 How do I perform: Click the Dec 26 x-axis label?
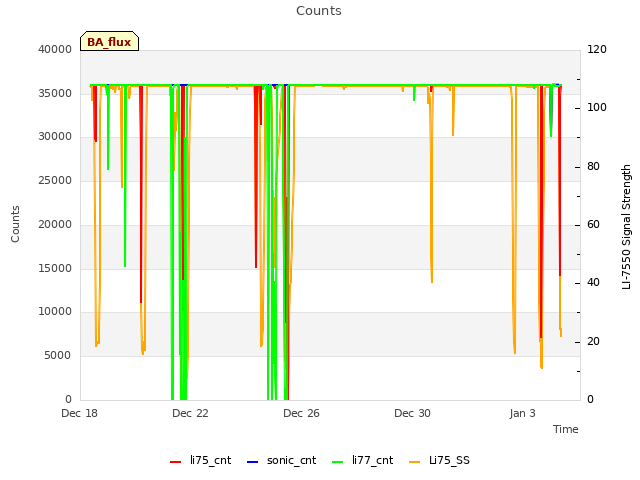(x=301, y=413)
